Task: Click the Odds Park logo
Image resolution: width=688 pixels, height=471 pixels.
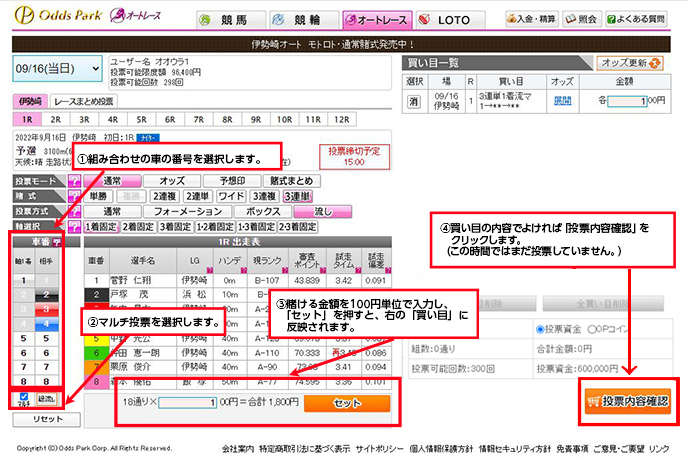Action: click(58, 15)
